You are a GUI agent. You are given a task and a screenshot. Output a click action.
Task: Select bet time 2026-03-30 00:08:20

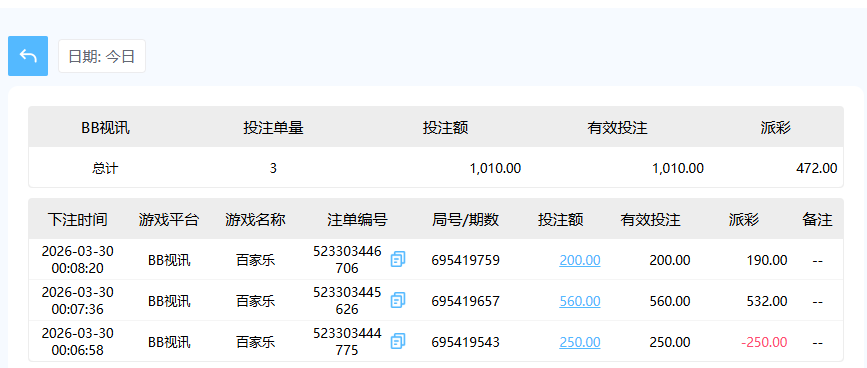(77, 260)
